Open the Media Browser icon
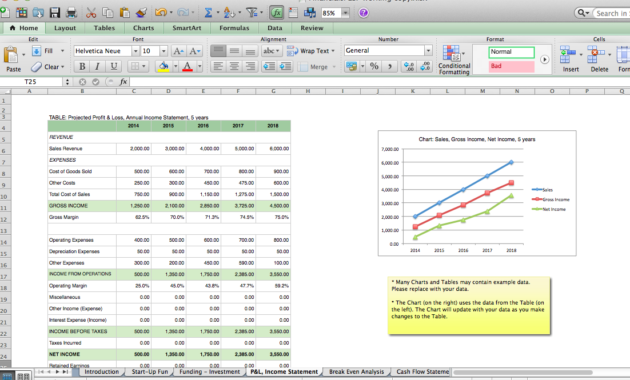This screenshot has width=630, height=380. click(310, 13)
